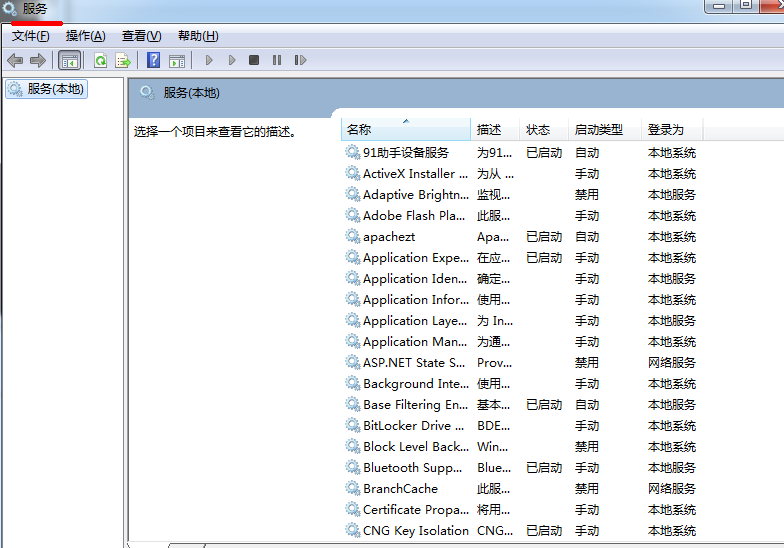Click the Export List toolbar icon

pyautogui.click(x=122, y=60)
